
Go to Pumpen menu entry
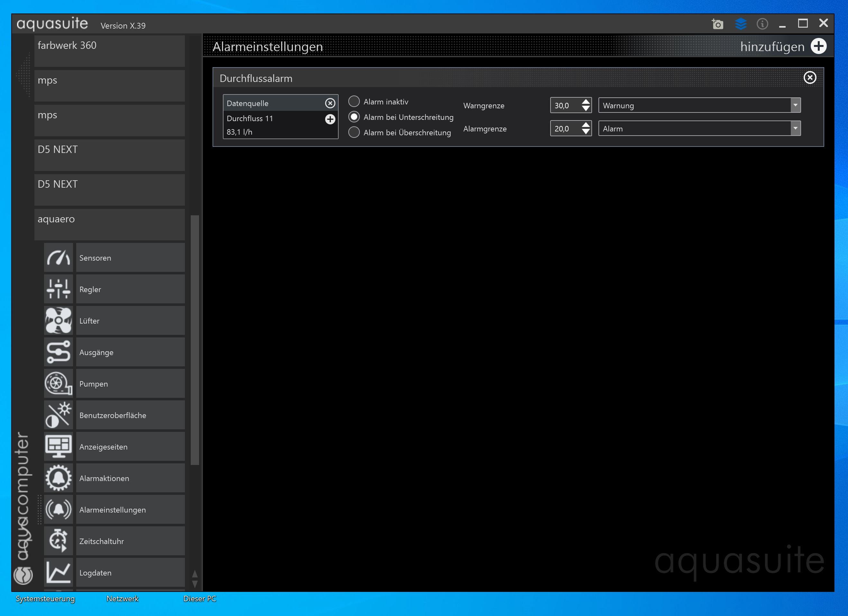pos(131,384)
